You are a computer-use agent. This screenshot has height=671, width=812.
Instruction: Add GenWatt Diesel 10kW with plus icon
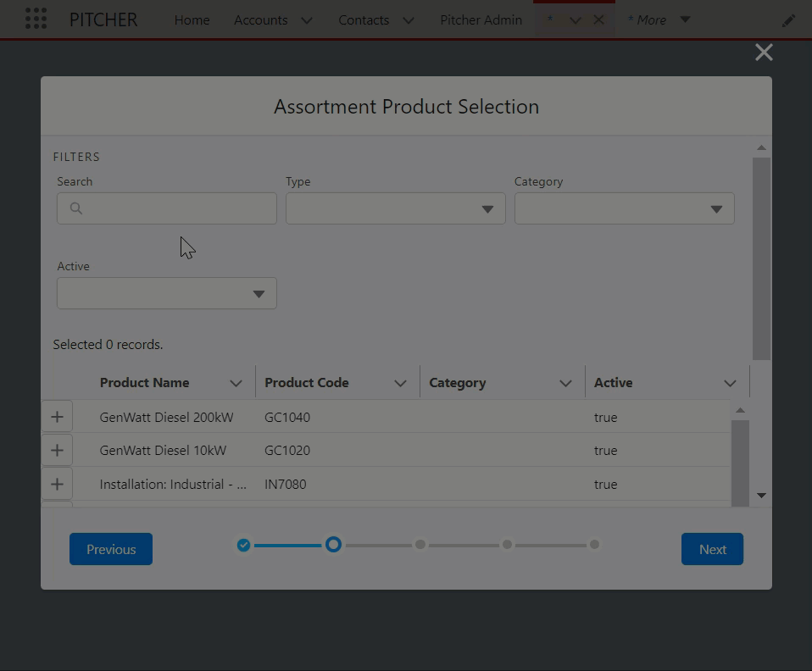(57, 451)
